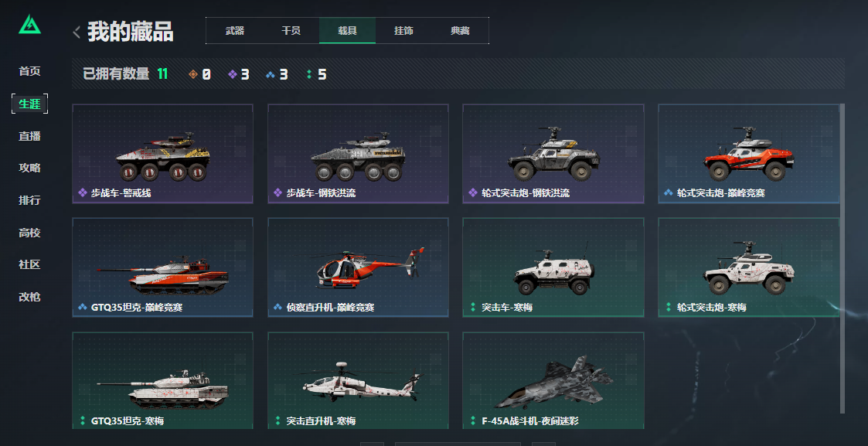Go back using the arrow beside 我的藏品
The width and height of the screenshot is (868, 446).
tap(77, 32)
